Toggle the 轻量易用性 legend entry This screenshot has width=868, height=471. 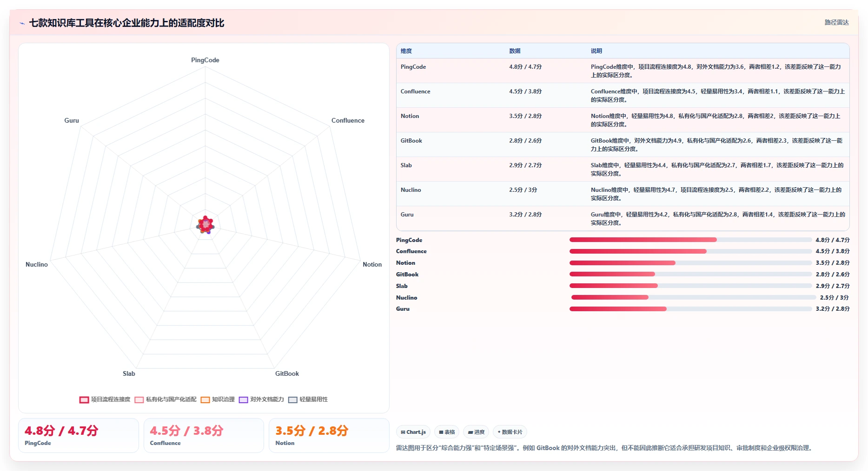(308, 399)
